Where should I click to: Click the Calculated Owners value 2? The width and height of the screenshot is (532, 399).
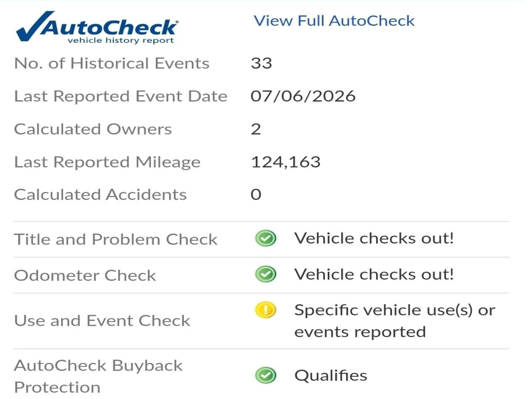[x=256, y=129]
